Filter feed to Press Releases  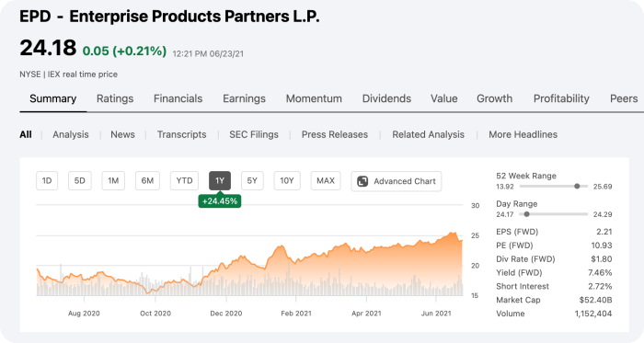(x=335, y=134)
